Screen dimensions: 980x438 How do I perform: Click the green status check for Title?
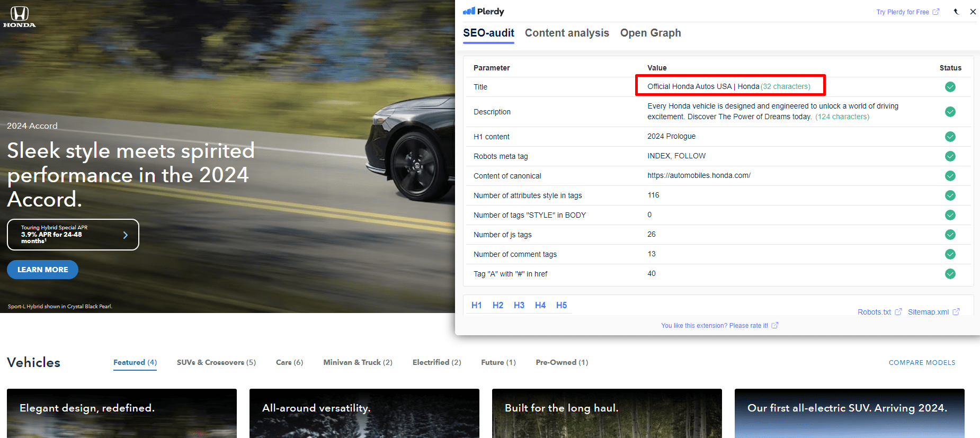(950, 87)
